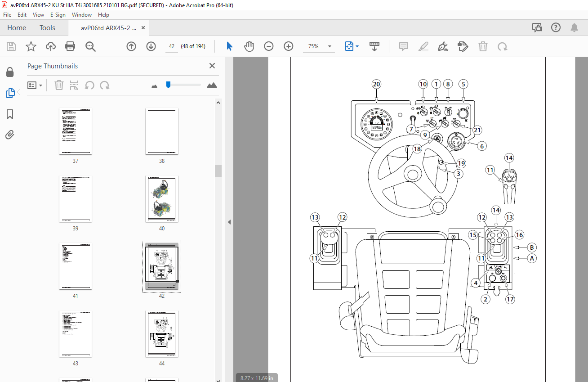Image resolution: width=588 pixels, height=382 pixels.
Task: Select page 39 thumbnail
Action: [76, 199]
